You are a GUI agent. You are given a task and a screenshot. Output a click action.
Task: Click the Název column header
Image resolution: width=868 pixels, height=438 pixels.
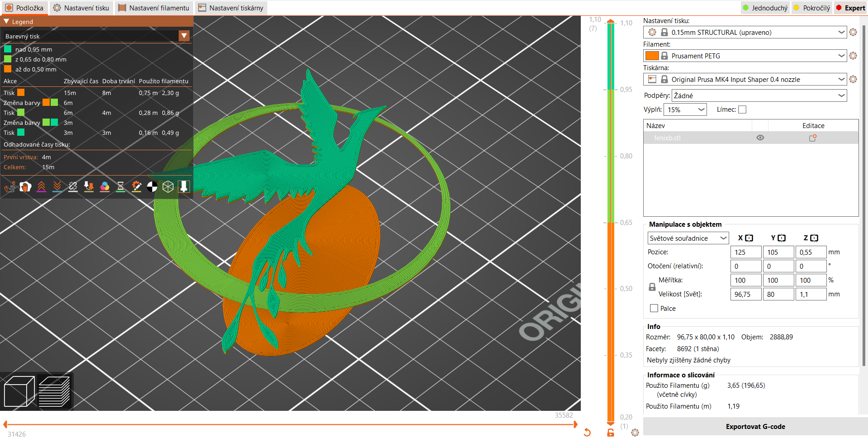[x=697, y=126]
